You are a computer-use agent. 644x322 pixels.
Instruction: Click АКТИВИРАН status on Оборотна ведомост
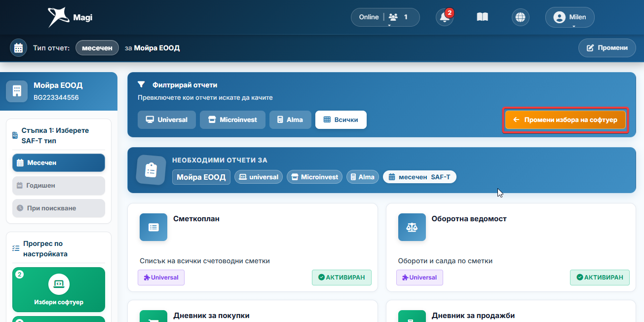pyautogui.click(x=600, y=278)
